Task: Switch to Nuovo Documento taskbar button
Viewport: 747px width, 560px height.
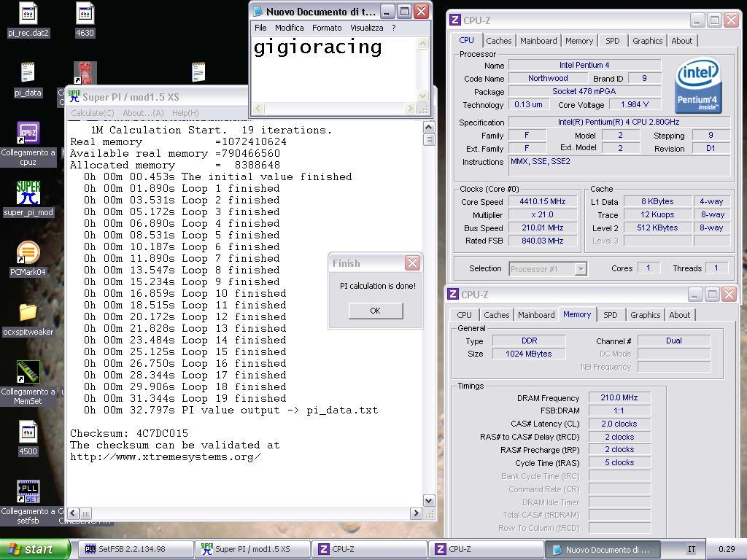Action: (603, 549)
